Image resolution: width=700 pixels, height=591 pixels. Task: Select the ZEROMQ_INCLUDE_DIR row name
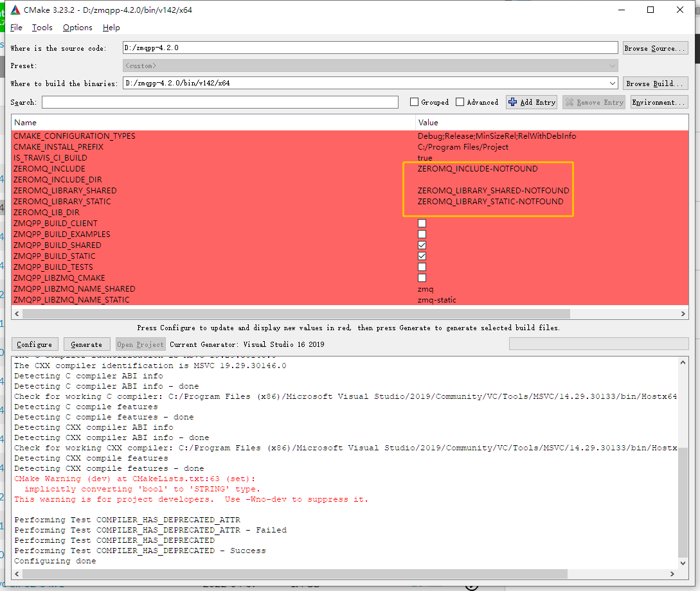pos(58,180)
